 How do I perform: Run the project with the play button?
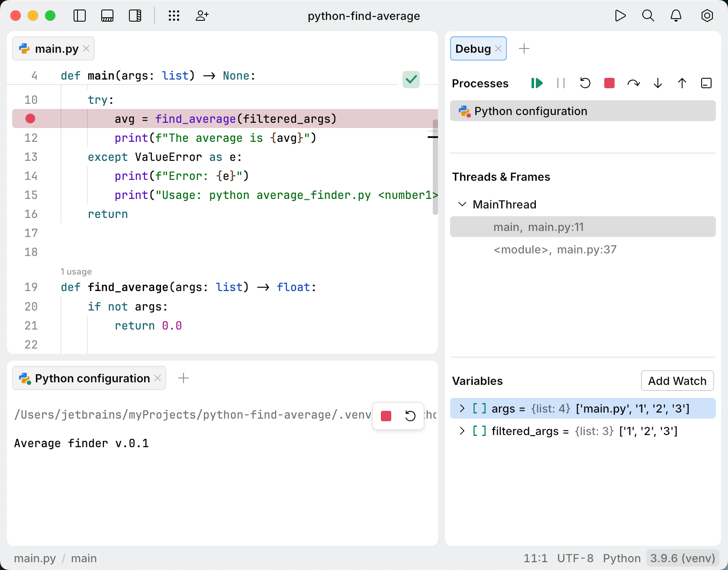click(x=620, y=16)
